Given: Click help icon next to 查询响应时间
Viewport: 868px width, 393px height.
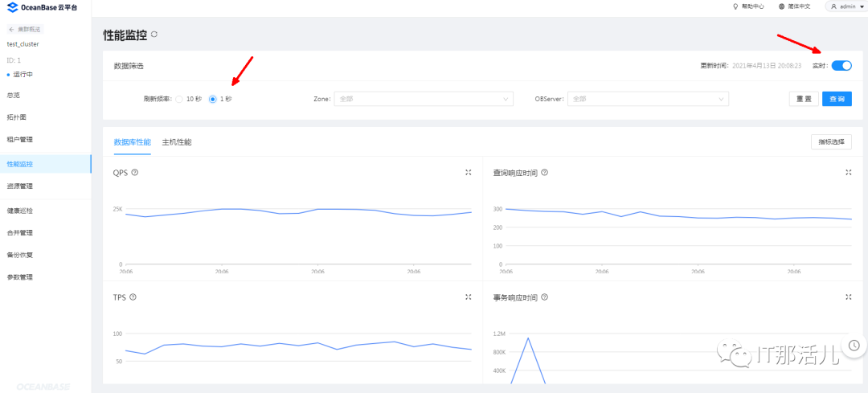Looking at the screenshot, I should click(545, 172).
